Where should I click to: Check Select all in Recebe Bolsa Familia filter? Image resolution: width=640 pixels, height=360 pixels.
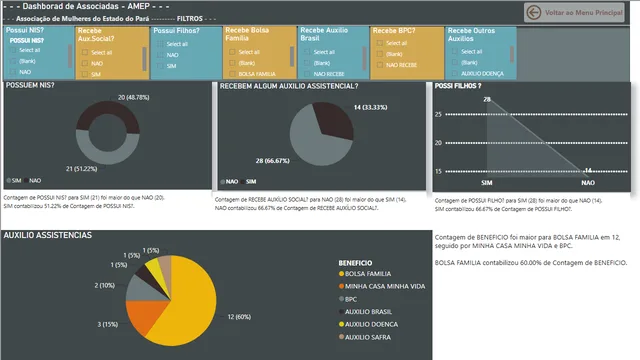click(232, 52)
